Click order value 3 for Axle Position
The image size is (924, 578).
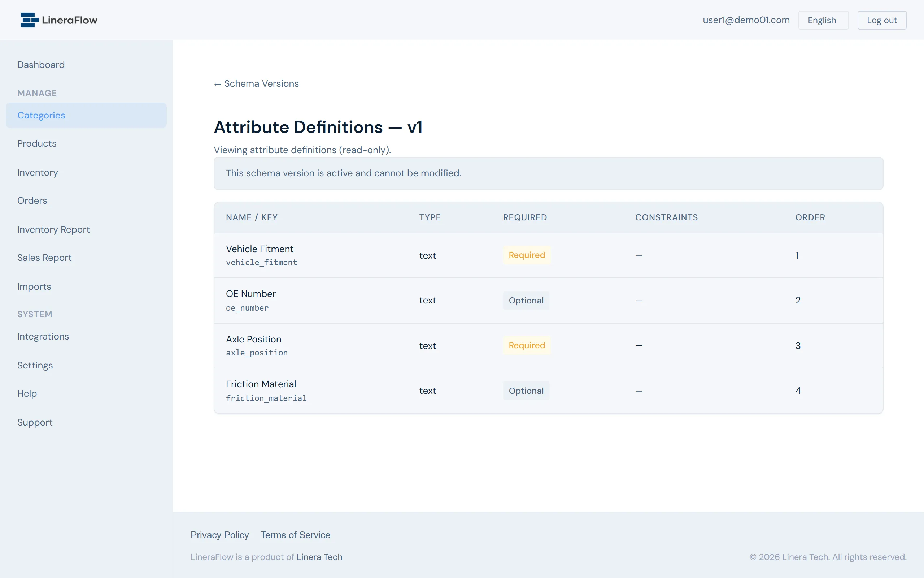(798, 346)
